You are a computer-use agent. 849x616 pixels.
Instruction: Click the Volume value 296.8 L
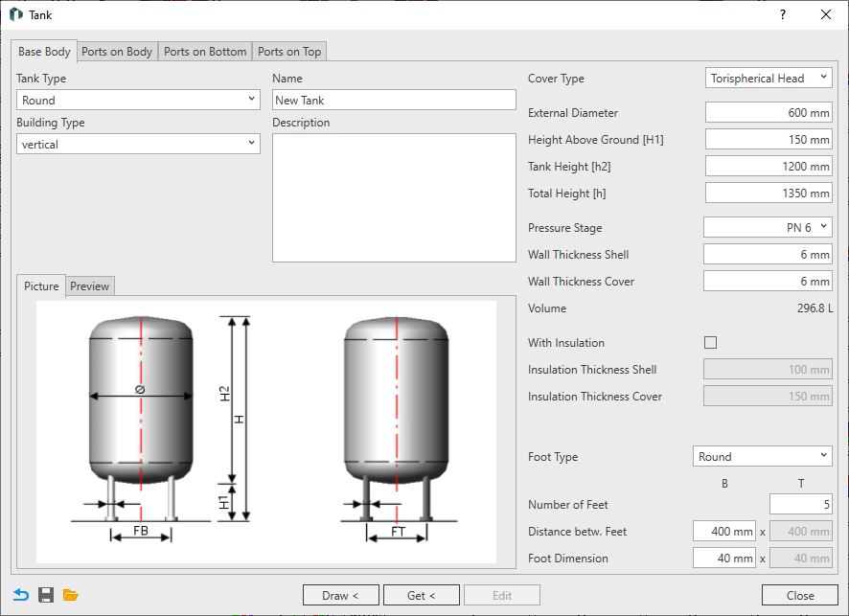815,308
